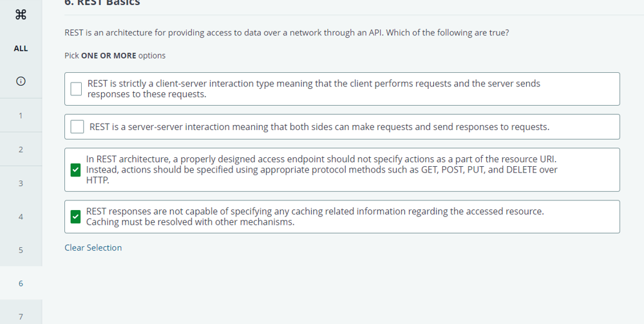644x324 pixels.
Task: Go to question 2 in sidebar
Action: [x=21, y=149]
